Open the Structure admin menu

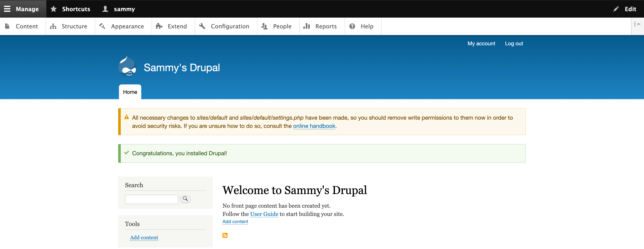pyautogui.click(x=70, y=26)
